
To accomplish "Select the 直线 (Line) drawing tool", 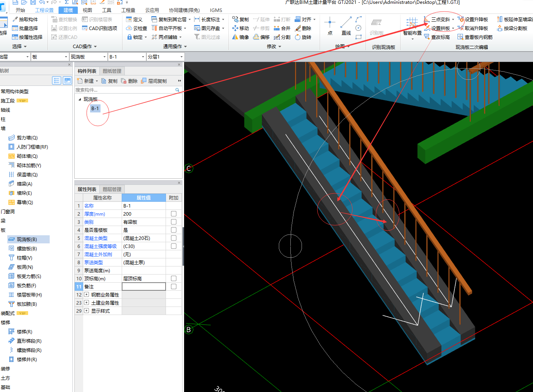I will 346,26.
